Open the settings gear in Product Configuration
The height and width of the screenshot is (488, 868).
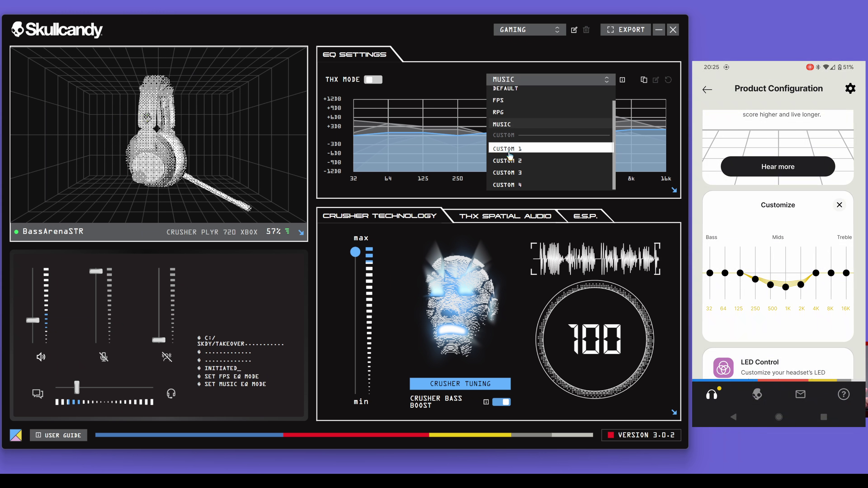850,89
